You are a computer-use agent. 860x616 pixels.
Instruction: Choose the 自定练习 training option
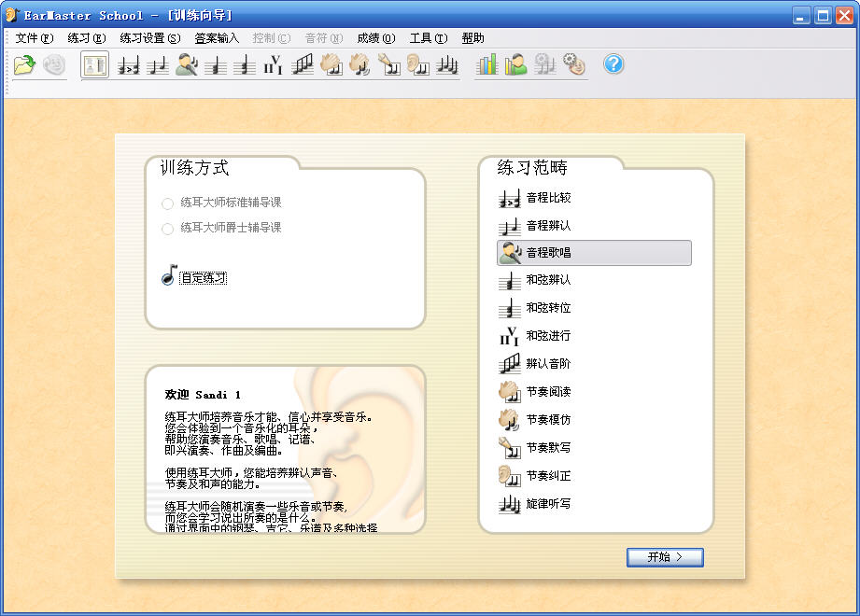[x=203, y=278]
